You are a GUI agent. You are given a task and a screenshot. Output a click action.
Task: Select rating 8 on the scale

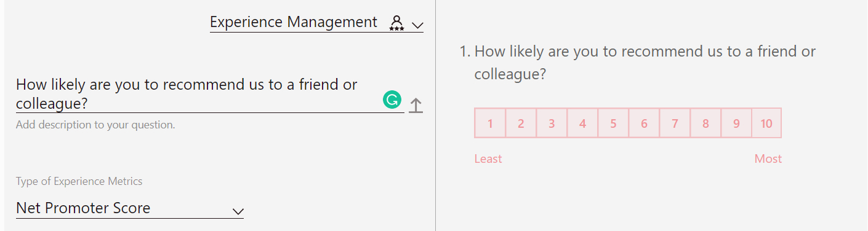click(705, 123)
